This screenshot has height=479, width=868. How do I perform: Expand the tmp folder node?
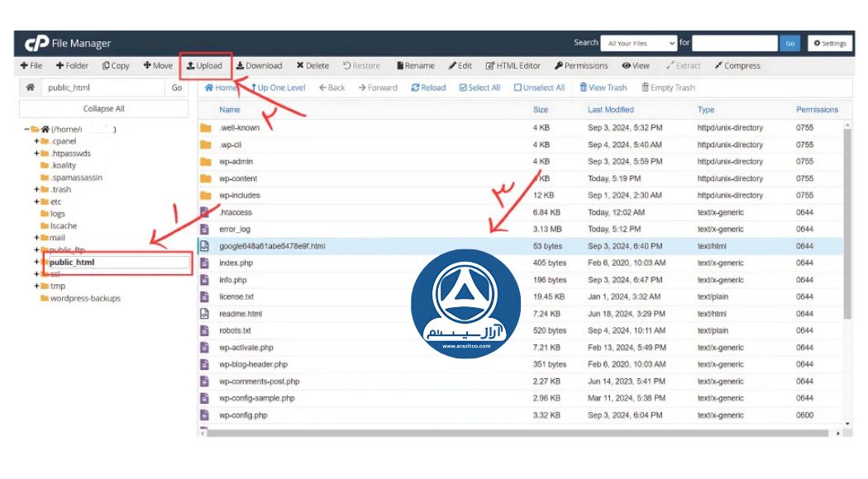(x=36, y=286)
